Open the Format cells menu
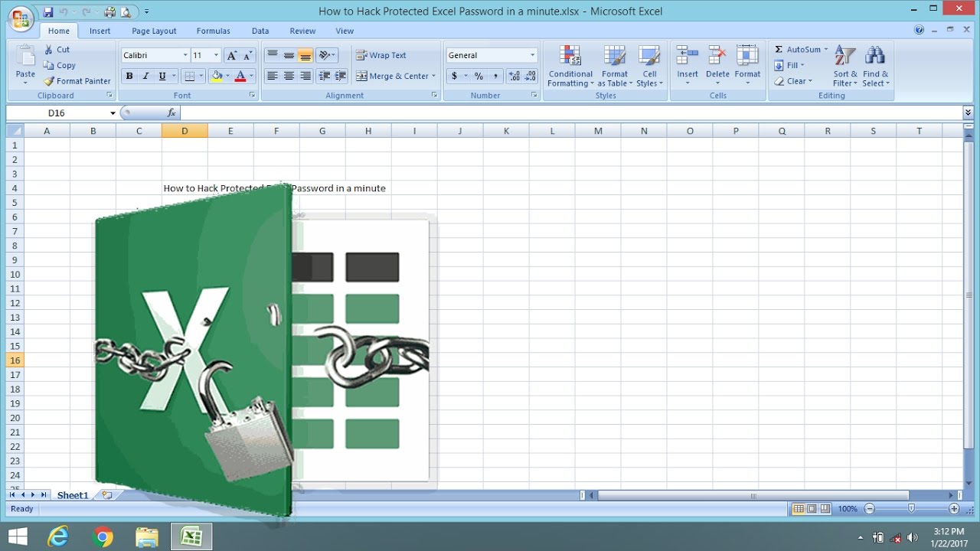 (x=747, y=66)
